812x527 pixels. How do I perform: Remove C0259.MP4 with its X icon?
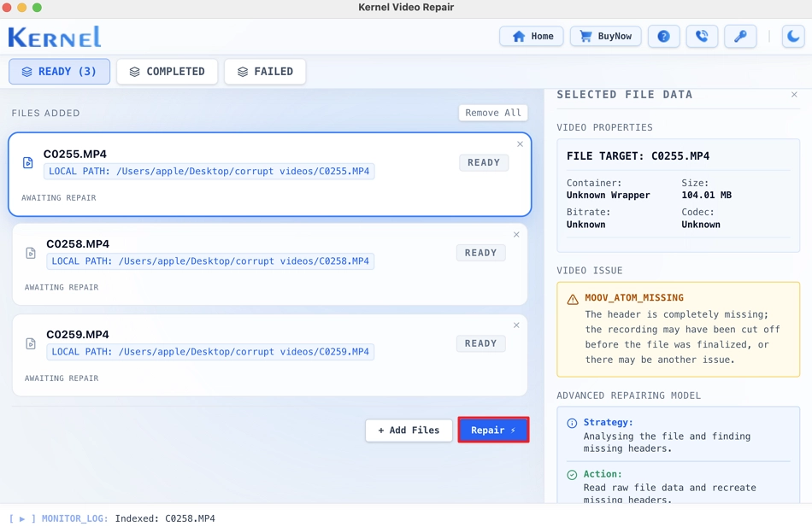[516, 325]
